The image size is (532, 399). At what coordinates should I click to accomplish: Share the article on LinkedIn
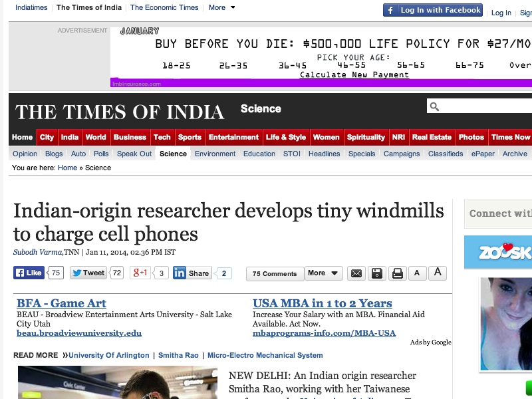pyautogui.click(x=192, y=273)
